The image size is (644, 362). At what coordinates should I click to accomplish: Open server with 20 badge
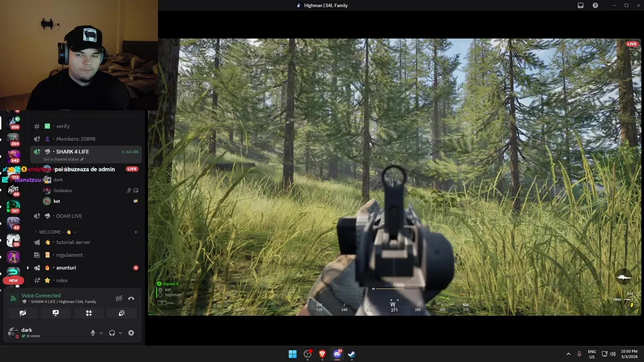pos(14,240)
